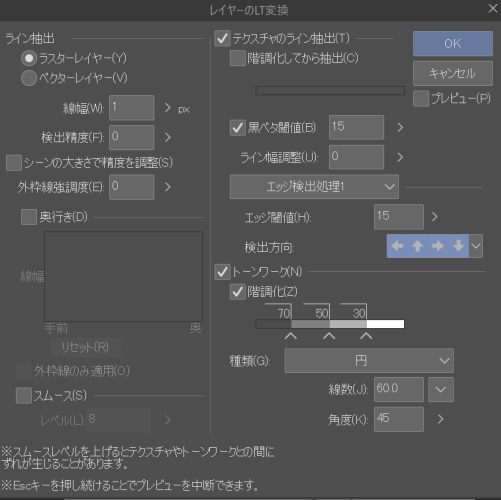Toggle テクスチャのライン抽出(T) checkbox
This screenshot has width=501, height=500.
tap(222, 38)
